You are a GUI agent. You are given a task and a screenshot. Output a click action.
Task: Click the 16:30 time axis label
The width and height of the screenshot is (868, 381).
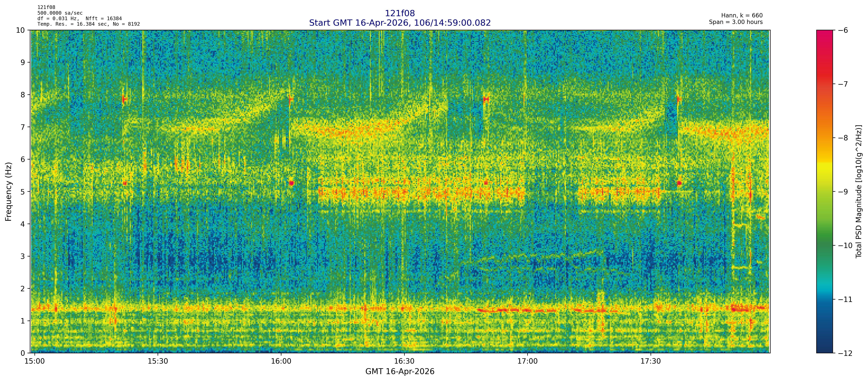[x=404, y=362]
